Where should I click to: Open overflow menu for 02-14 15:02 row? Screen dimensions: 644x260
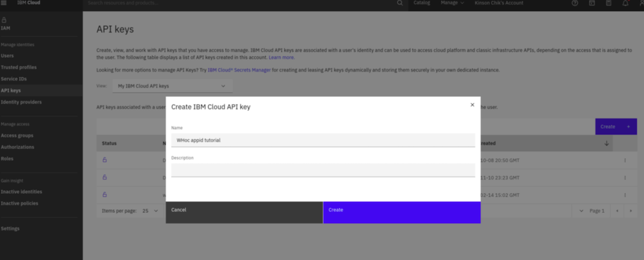click(625, 194)
